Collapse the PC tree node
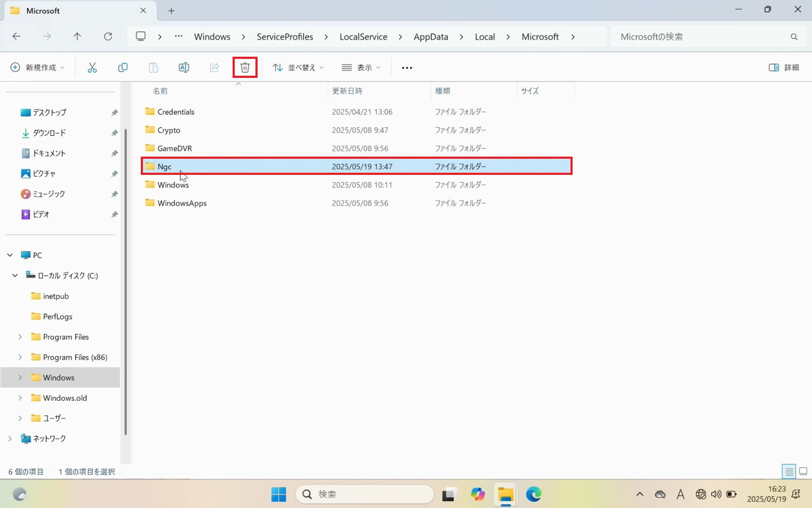 [10, 255]
